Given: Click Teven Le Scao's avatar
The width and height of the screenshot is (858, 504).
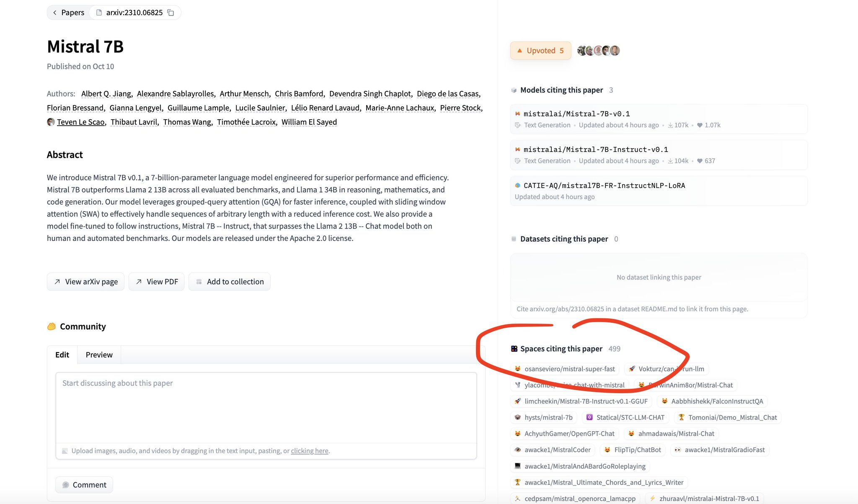Looking at the screenshot, I should tap(51, 122).
